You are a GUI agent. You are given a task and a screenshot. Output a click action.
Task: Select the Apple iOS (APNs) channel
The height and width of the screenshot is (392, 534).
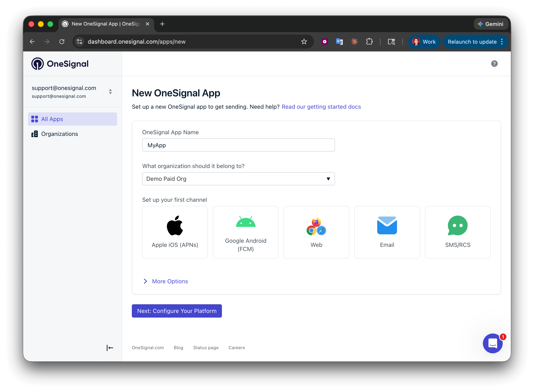(175, 232)
